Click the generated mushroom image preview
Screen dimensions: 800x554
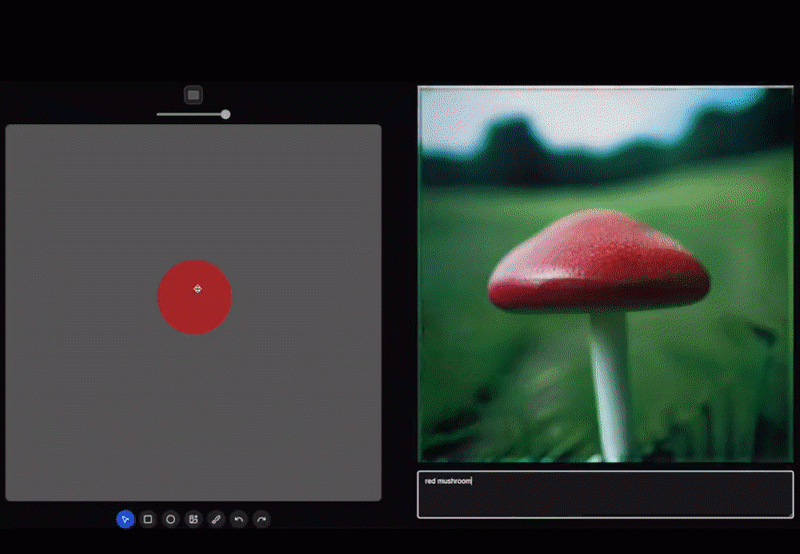coord(605,273)
